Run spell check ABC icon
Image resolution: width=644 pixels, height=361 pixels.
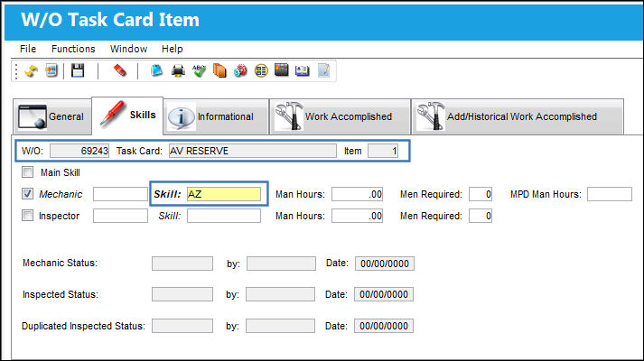(200, 70)
